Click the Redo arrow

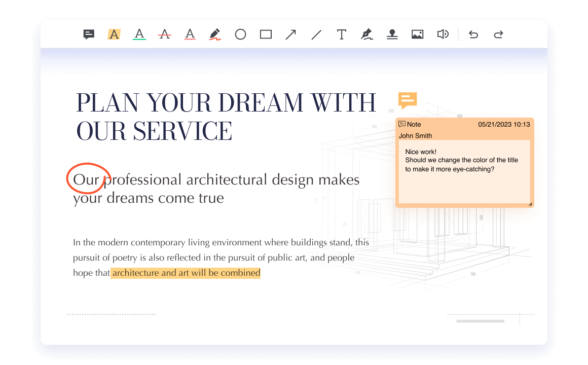click(498, 34)
